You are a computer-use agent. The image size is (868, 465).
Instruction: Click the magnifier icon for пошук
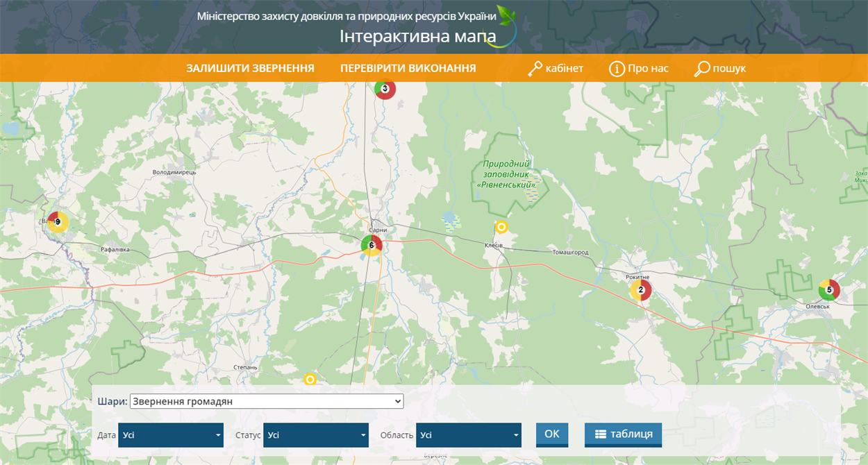(702, 69)
